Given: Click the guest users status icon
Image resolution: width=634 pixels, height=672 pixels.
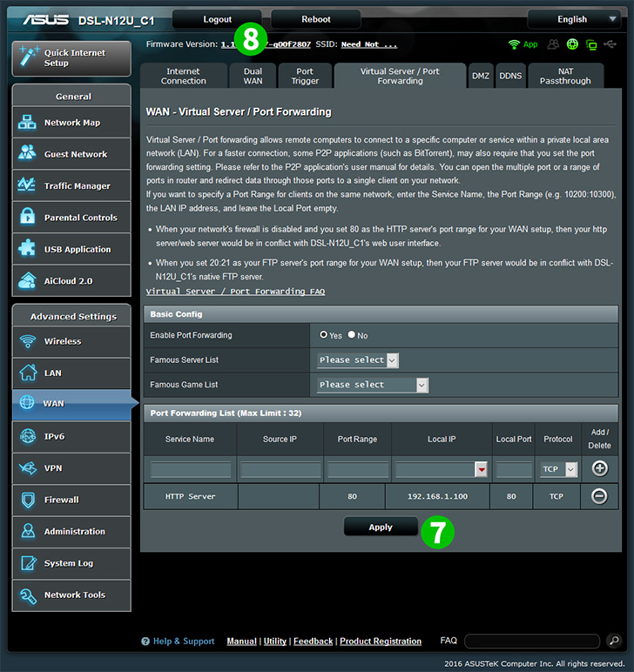Looking at the screenshot, I should (x=553, y=44).
